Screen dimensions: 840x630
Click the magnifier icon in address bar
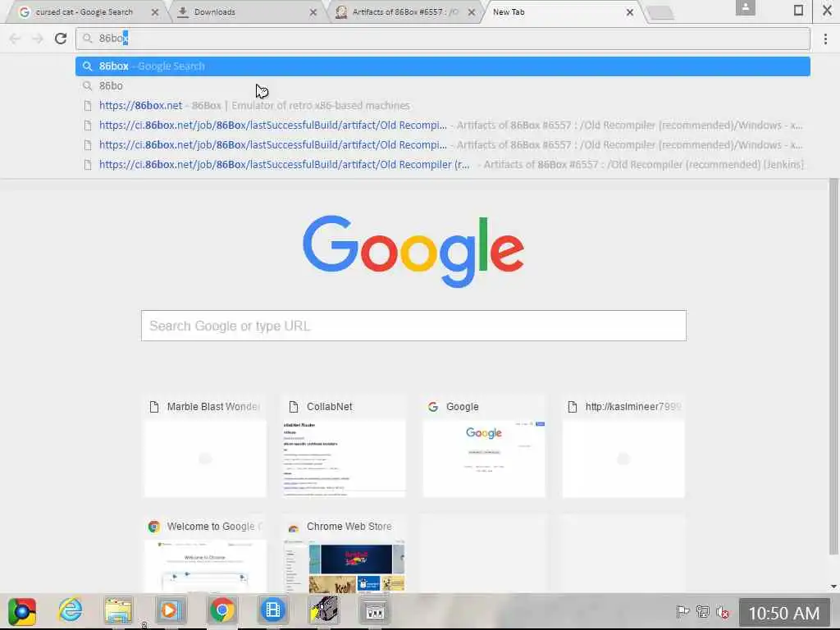click(x=87, y=38)
